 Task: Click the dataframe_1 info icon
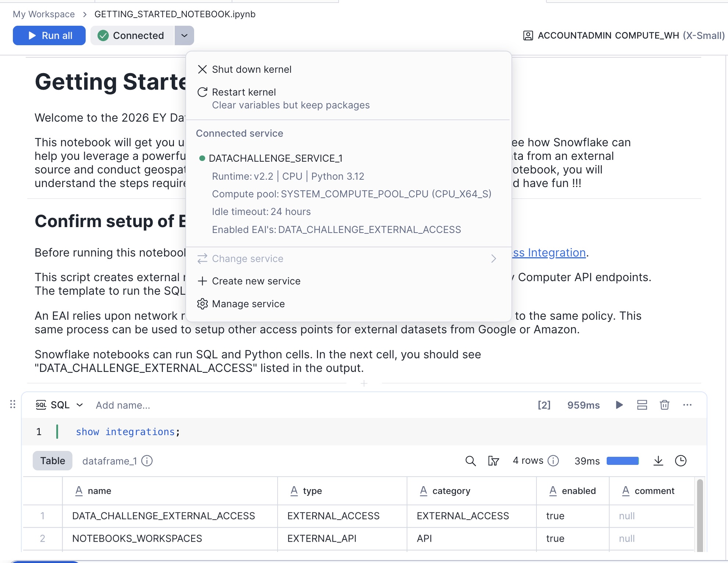[147, 461]
